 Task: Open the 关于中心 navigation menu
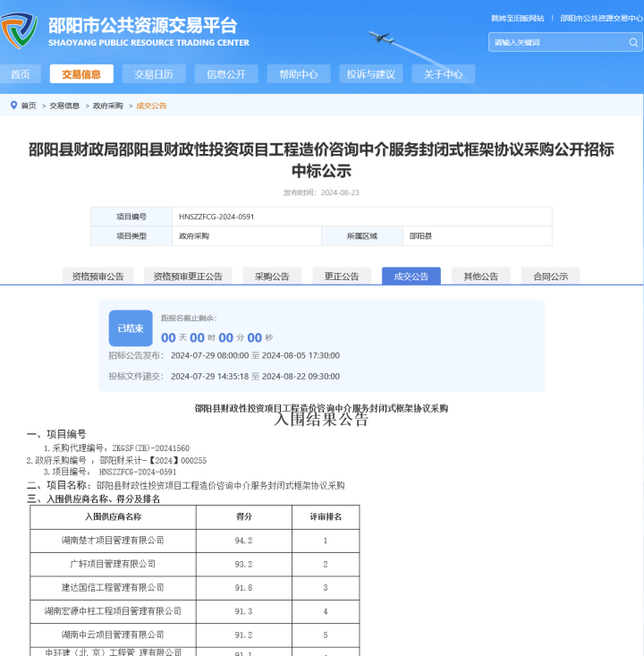[x=444, y=74]
